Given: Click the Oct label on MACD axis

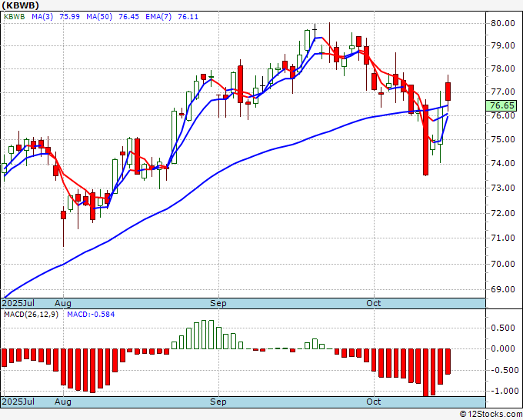Looking at the screenshot, I should click(373, 402).
